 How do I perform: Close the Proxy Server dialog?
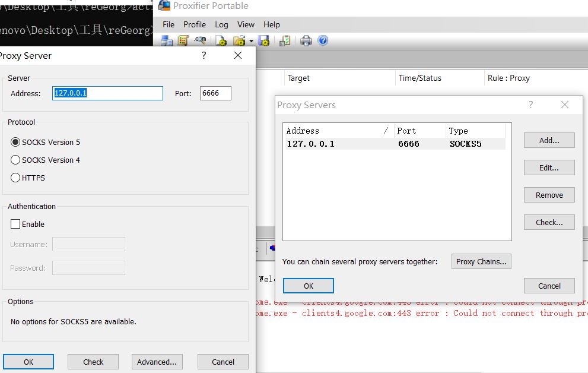tap(238, 56)
